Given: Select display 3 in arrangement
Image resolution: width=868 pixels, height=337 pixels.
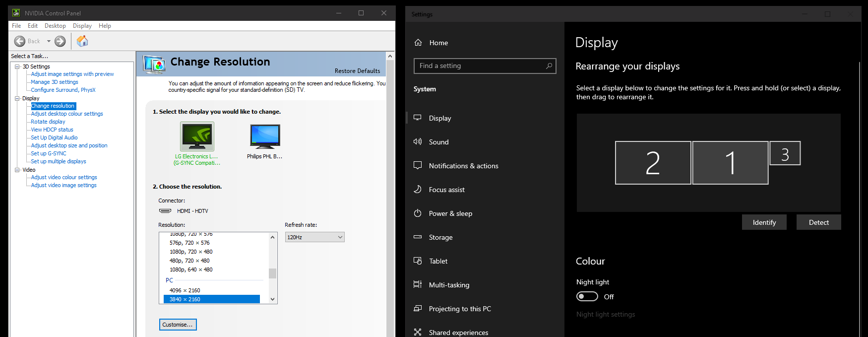Looking at the screenshot, I should click(x=785, y=153).
